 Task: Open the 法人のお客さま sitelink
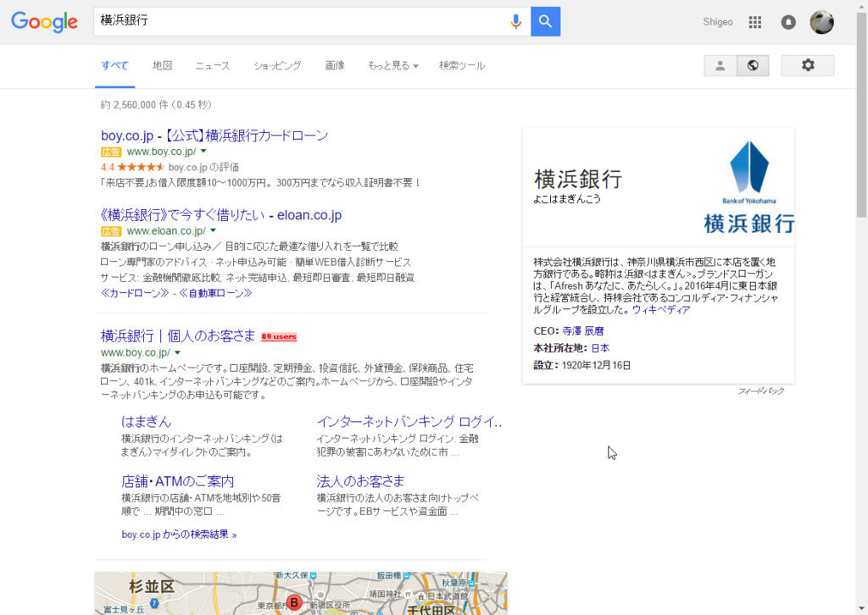tap(360, 481)
